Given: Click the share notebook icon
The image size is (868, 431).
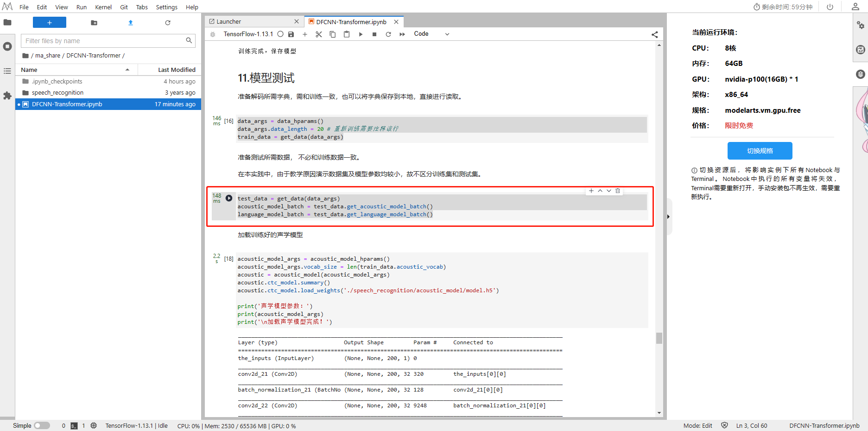Looking at the screenshot, I should (x=654, y=34).
